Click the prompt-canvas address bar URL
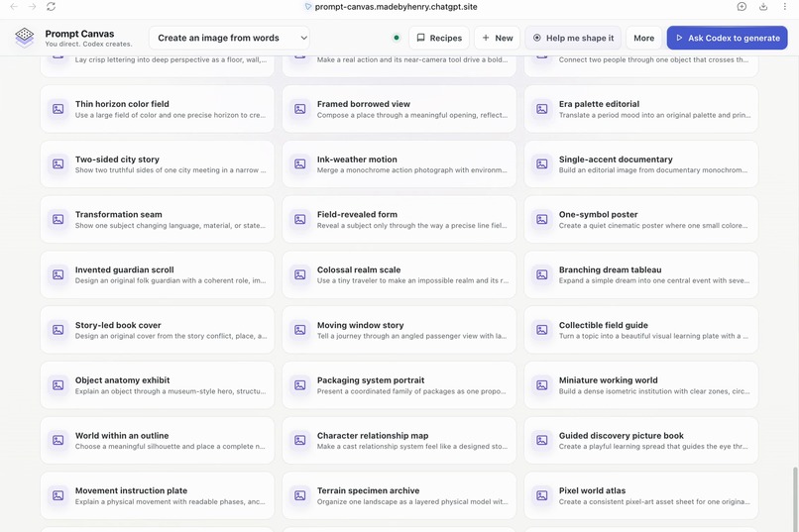799x532 pixels. pos(396,7)
